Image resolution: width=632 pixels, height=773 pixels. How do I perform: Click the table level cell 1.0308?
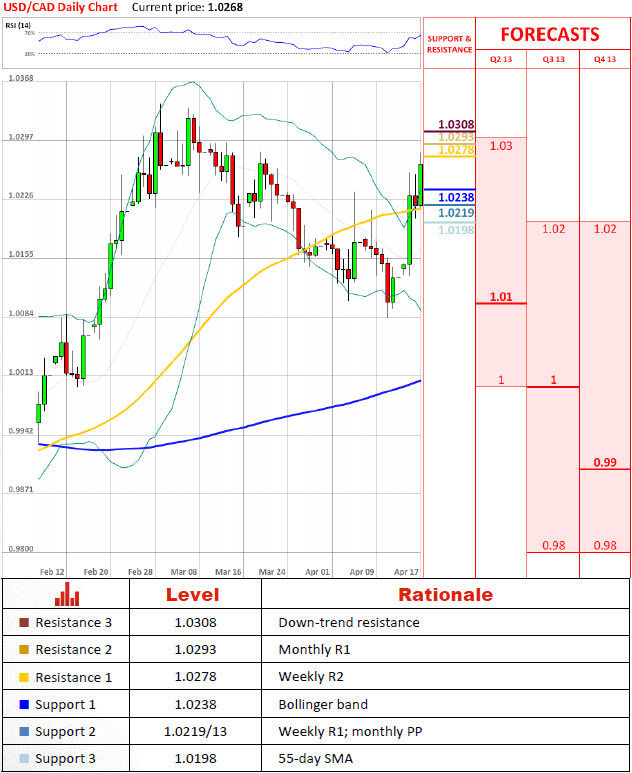tap(195, 623)
